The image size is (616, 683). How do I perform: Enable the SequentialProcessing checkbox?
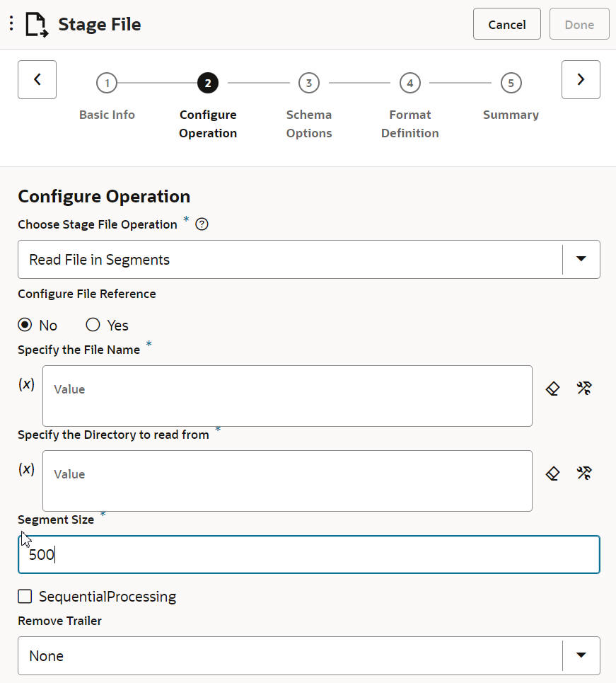click(x=25, y=597)
